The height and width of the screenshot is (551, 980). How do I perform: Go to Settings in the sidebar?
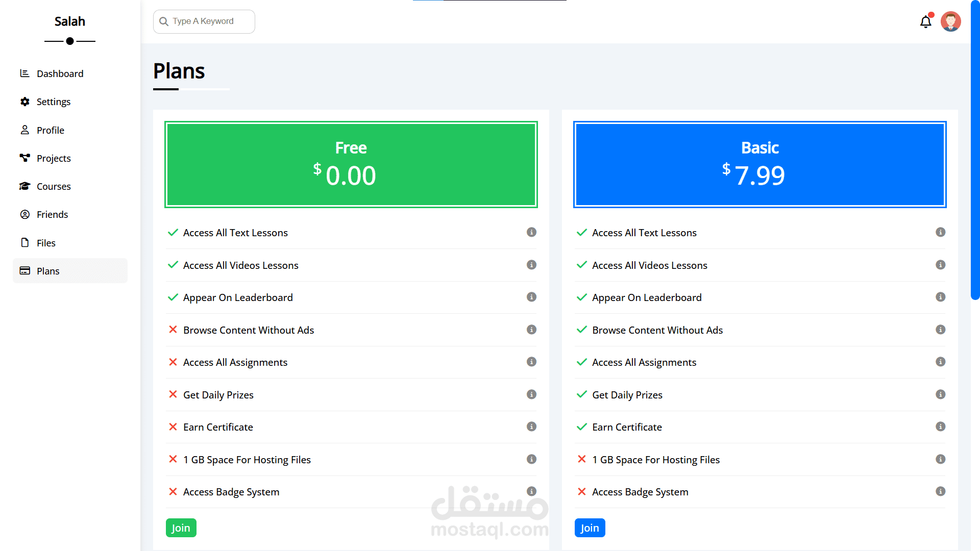tap(54, 102)
